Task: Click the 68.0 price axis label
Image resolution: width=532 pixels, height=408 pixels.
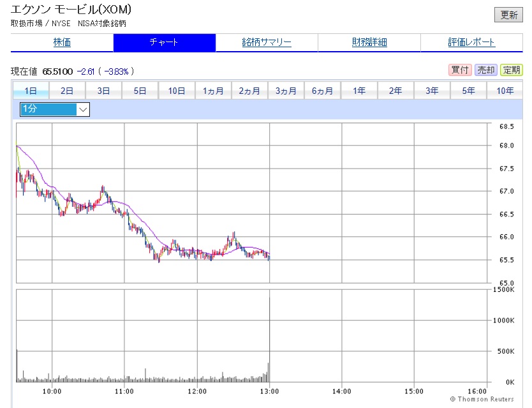Action: pos(506,146)
